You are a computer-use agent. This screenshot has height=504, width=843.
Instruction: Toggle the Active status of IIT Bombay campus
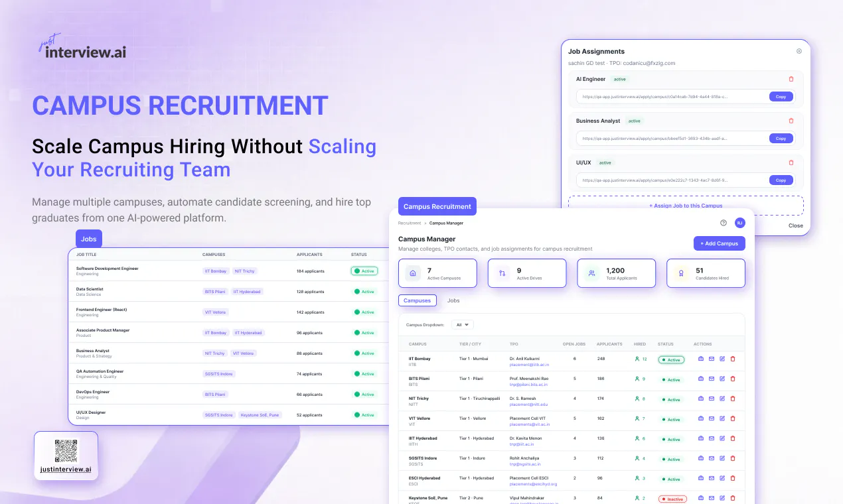(x=671, y=359)
